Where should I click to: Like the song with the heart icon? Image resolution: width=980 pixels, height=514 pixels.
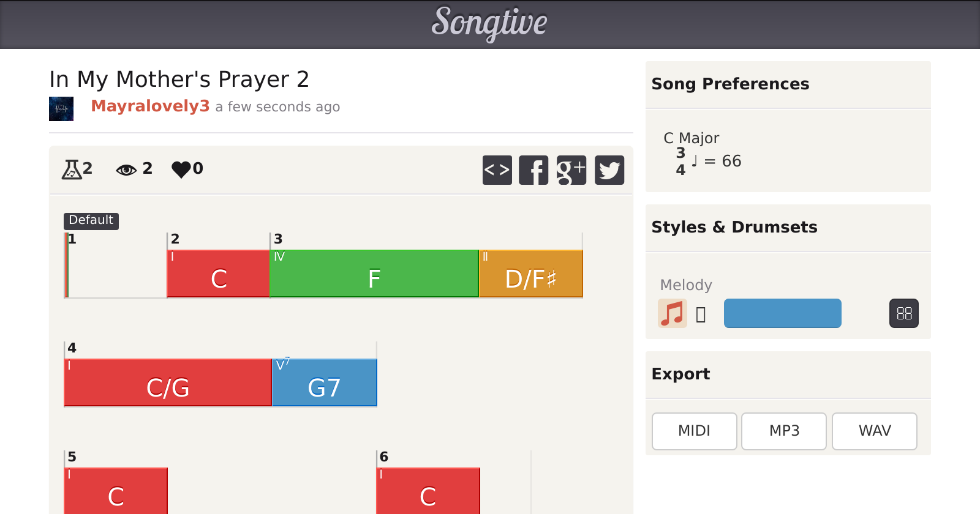(x=181, y=169)
